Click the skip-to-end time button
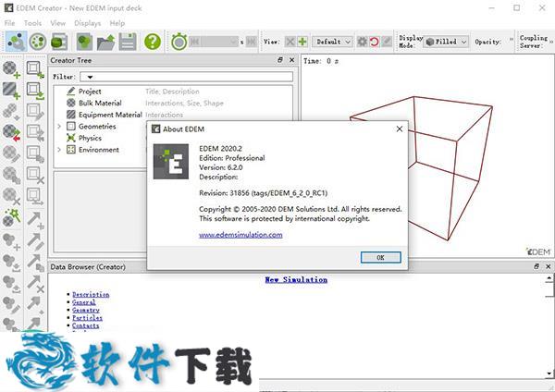 [251, 42]
